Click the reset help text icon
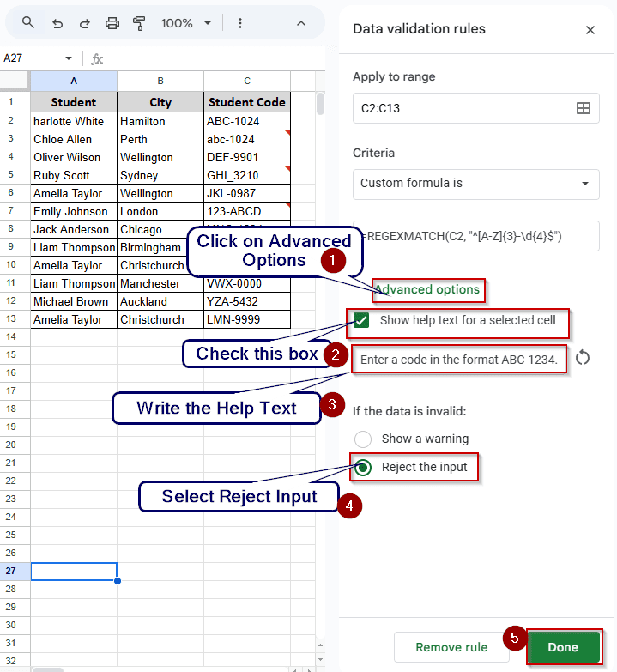The width and height of the screenshot is (617, 672). click(583, 357)
